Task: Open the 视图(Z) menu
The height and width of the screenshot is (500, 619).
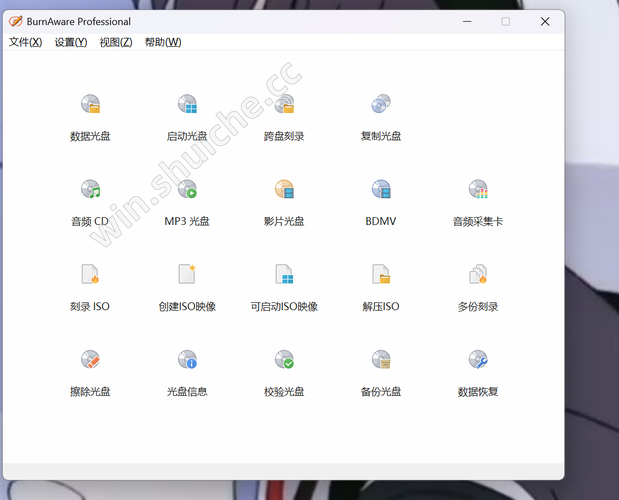Action: pyautogui.click(x=116, y=42)
